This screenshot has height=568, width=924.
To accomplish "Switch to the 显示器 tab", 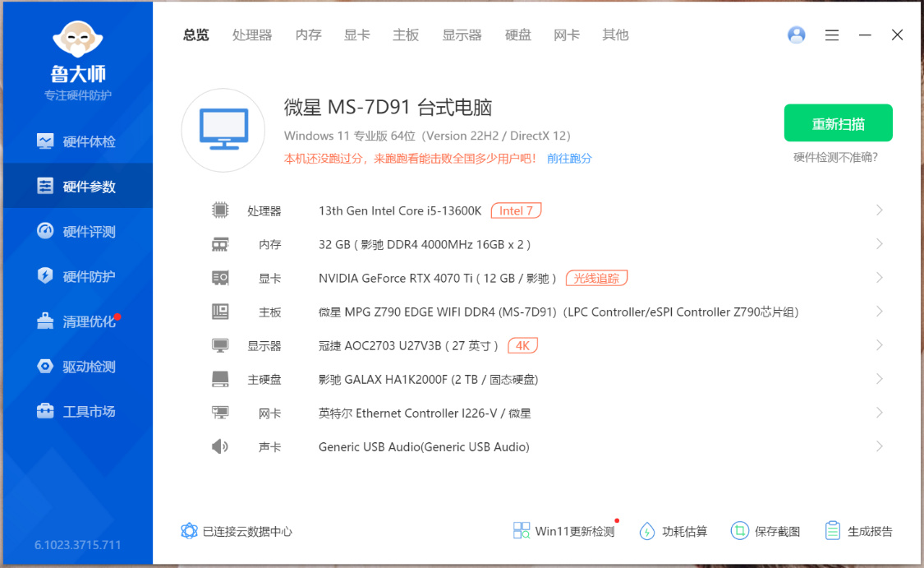I will pos(462,35).
